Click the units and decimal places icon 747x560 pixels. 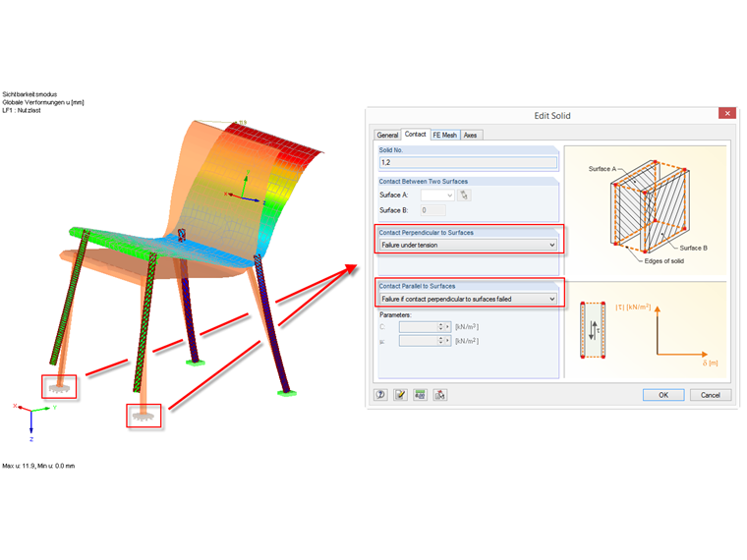[x=421, y=395]
